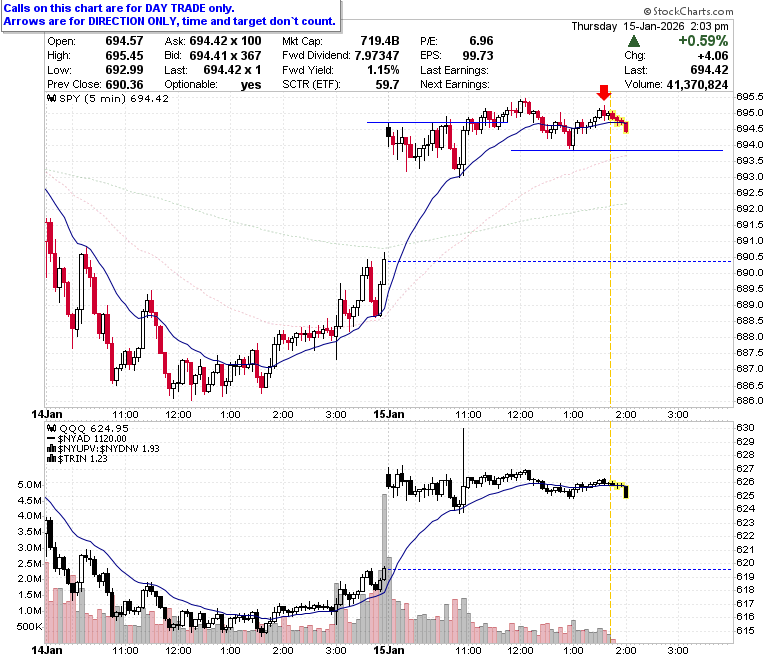Screen dimensions: 780x659
Task: Click the bar icon beside $NYUPV:$NYDNV 1.93
Action: pyautogui.click(x=52, y=449)
